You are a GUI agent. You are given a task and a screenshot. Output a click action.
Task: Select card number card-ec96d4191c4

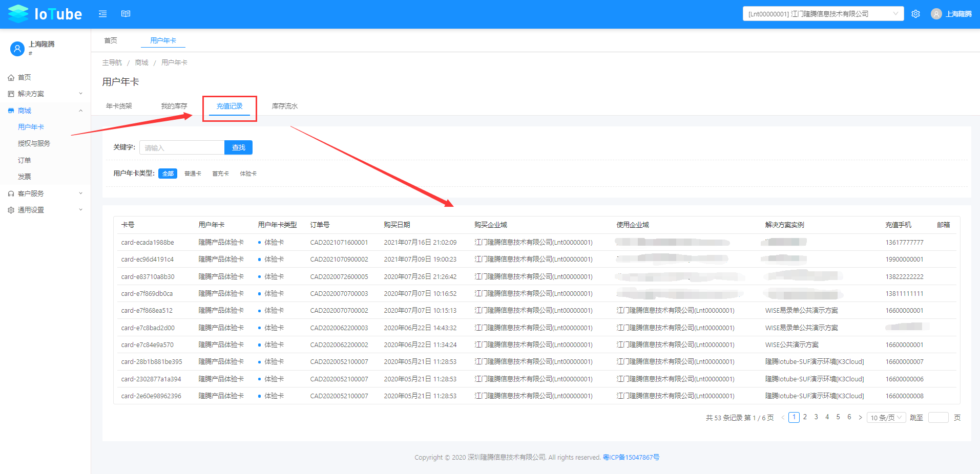coord(148,260)
